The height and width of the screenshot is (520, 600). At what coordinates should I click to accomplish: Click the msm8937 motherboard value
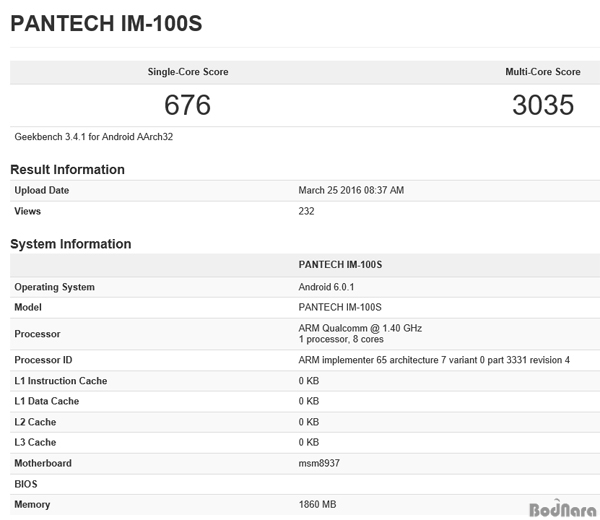(319, 463)
